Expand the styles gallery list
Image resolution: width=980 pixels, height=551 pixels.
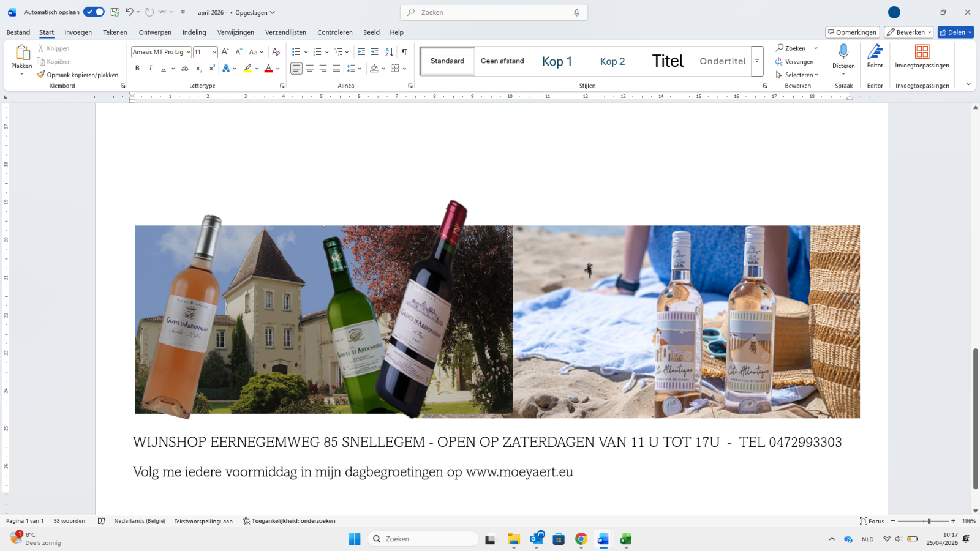coord(757,61)
